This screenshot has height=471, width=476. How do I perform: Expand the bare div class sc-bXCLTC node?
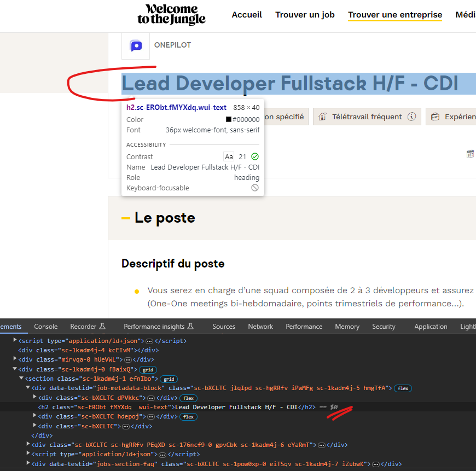coord(34,426)
